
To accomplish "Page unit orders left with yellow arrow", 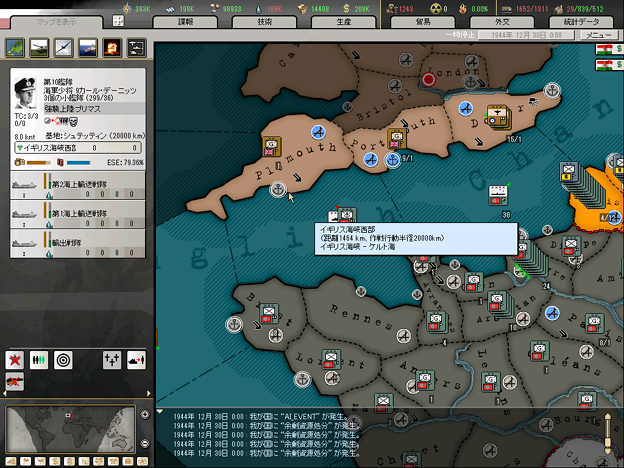I will pyautogui.click(x=5, y=394).
